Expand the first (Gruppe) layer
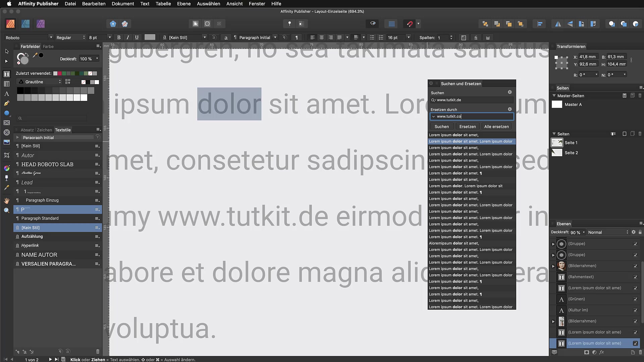This screenshot has width=644, height=362. (x=553, y=244)
